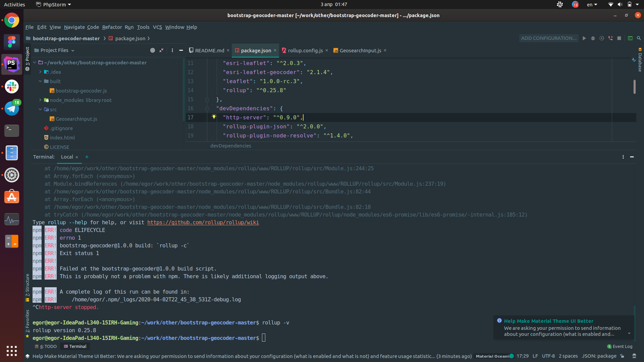
Task: Open the Tools menu
Action: pyautogui.click(x=143, y=27)
